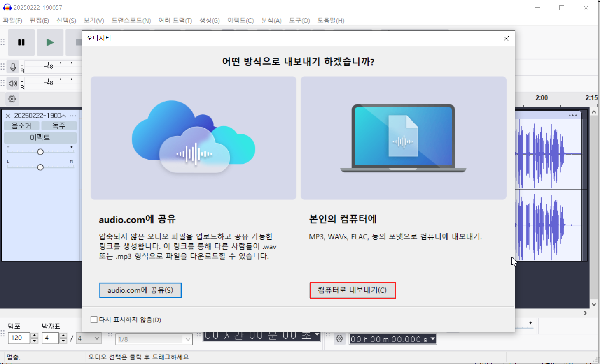Click the laptop export illustration

pos(404,138)
